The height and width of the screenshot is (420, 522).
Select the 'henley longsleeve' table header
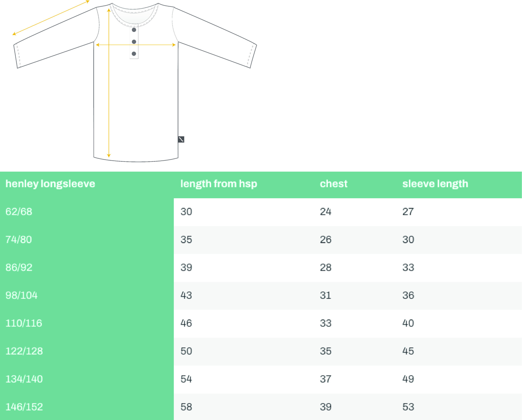[50, 184]
